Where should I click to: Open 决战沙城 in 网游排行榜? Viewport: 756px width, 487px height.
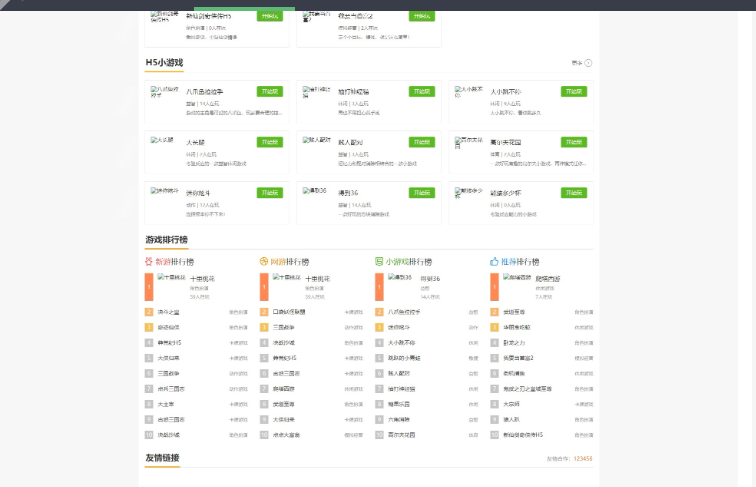pyautogui.click(x=284, y=342)
